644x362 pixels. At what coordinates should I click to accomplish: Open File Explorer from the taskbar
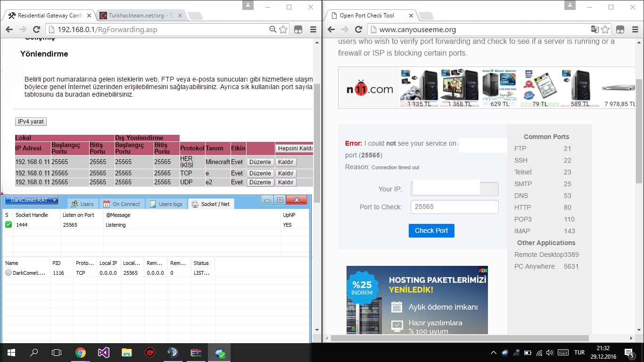tap(127, 352)
